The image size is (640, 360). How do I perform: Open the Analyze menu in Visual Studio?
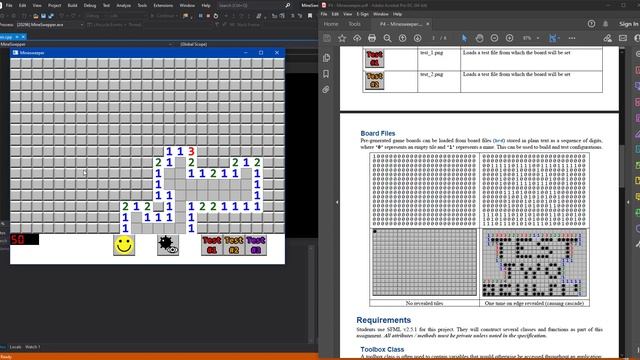123,5
